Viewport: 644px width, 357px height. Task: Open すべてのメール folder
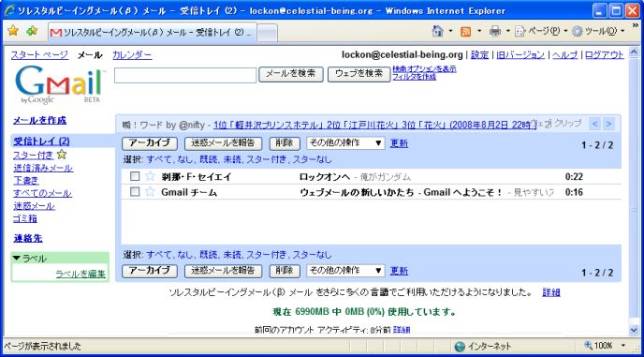pyautogui.click(x=42, y=193)
